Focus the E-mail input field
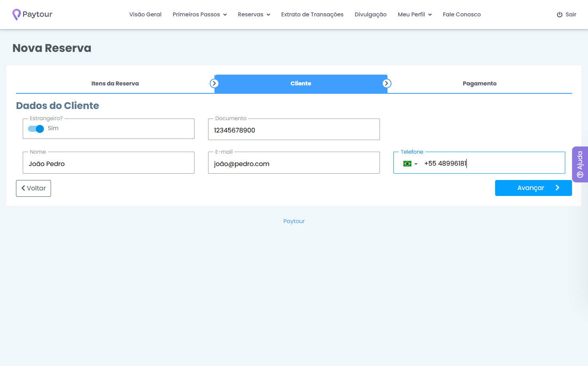This screenshot has height=366, width=588. (x=294, y=164)
